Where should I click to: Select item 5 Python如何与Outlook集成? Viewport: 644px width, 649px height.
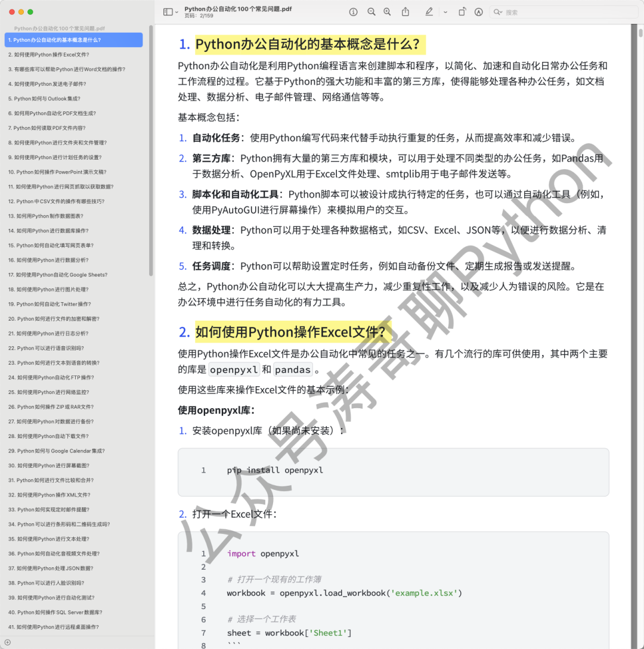tap(74, 98)
